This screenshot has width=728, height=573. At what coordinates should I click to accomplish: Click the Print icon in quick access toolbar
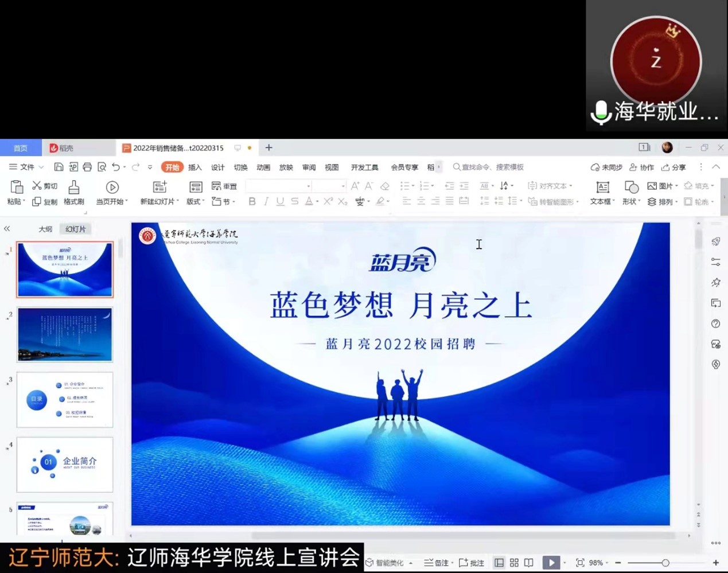click(x=87, y=167)
